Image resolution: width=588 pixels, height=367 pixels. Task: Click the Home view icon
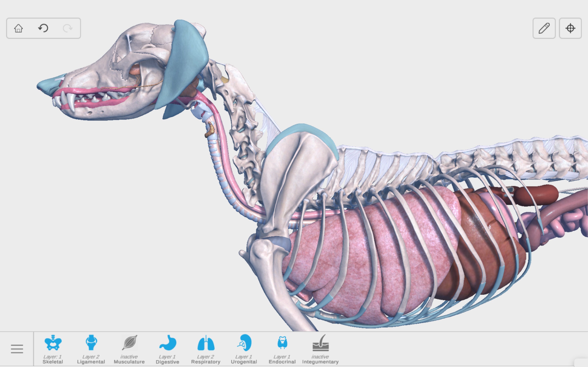click(18, 28)
